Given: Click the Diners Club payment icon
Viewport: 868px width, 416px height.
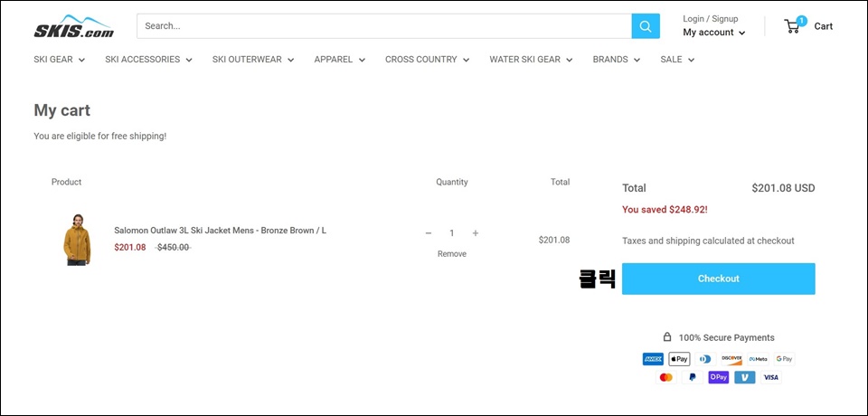Looking at the screenshot, I should point(705,359).
